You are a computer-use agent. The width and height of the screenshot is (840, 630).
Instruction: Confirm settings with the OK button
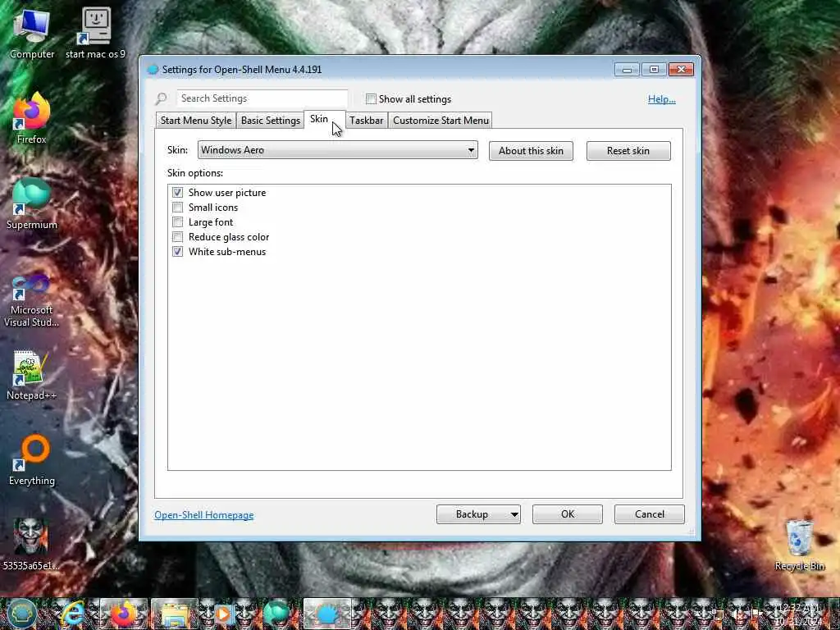tap(568, 514)
